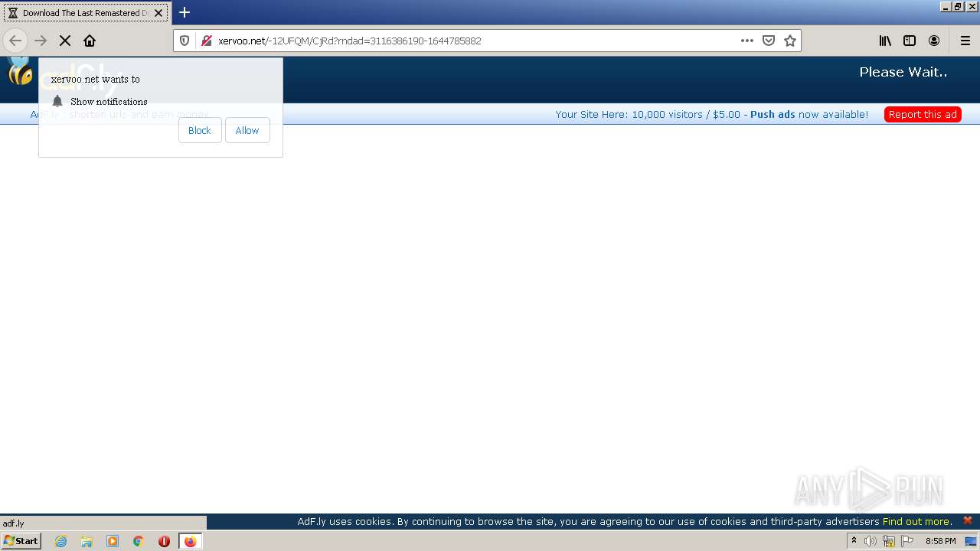Go forward one page
Viewport: 980px width, 551px height.
pyautogui.click(x=41, y=41)
